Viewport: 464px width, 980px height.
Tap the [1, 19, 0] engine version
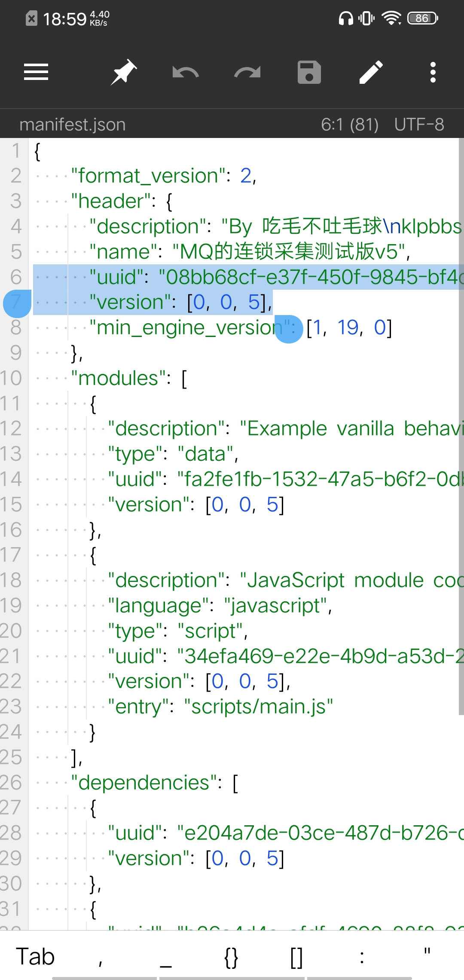point(349,328)
